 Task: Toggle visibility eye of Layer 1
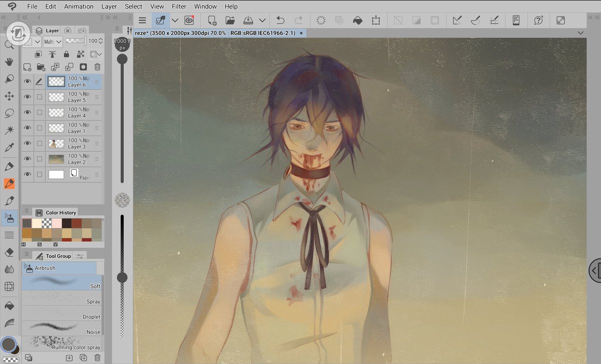coord(28,128)
